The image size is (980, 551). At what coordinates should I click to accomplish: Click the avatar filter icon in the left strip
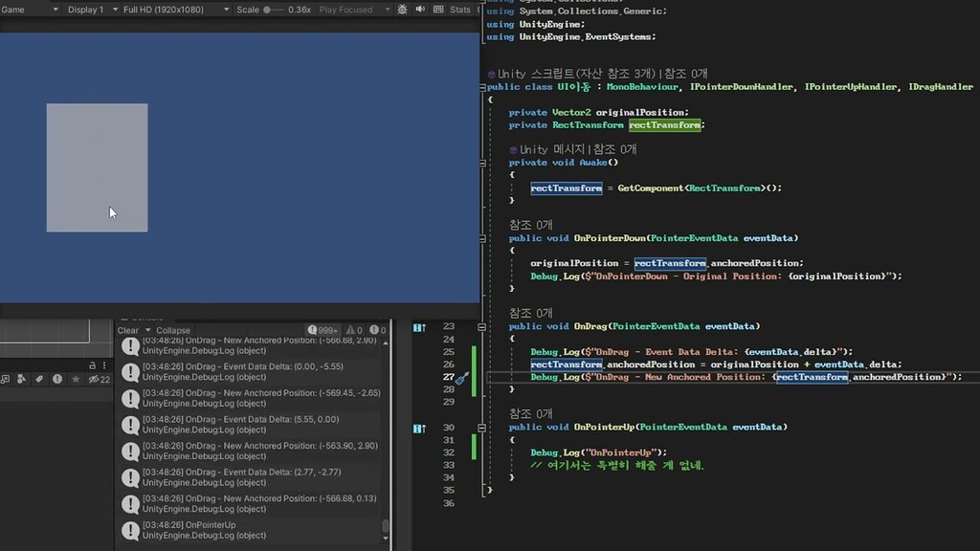[x=20, y=378]
